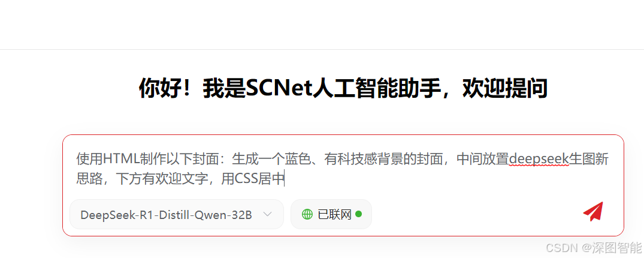Focus the prompt text input area
This screenshot has height=258, width=644.
point(343,169)
